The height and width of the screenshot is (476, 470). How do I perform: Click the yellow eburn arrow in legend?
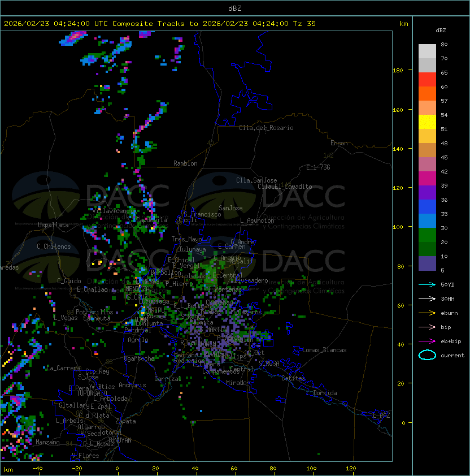pyautogui.click(x=427, y=313)
